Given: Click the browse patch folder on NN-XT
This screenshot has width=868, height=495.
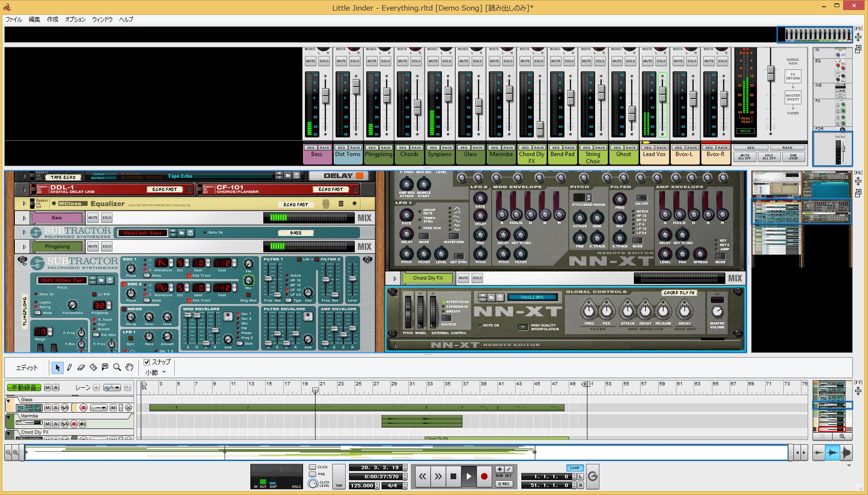Looking at the screenshot, I should (491, 297).
